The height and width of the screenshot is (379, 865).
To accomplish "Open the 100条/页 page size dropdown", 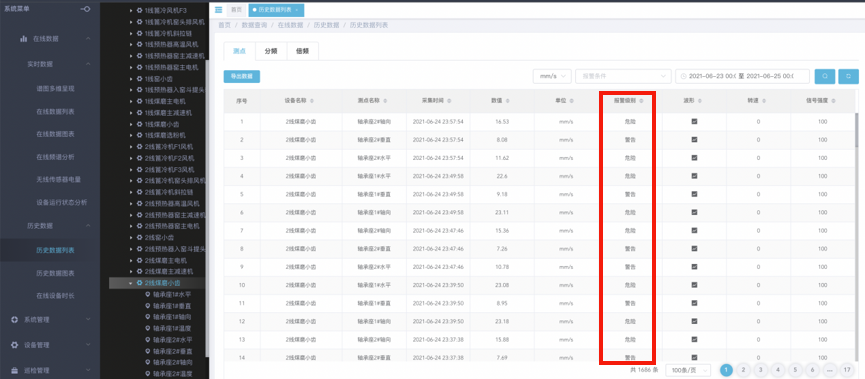I will pyautogui.click(x=688, y=370).
